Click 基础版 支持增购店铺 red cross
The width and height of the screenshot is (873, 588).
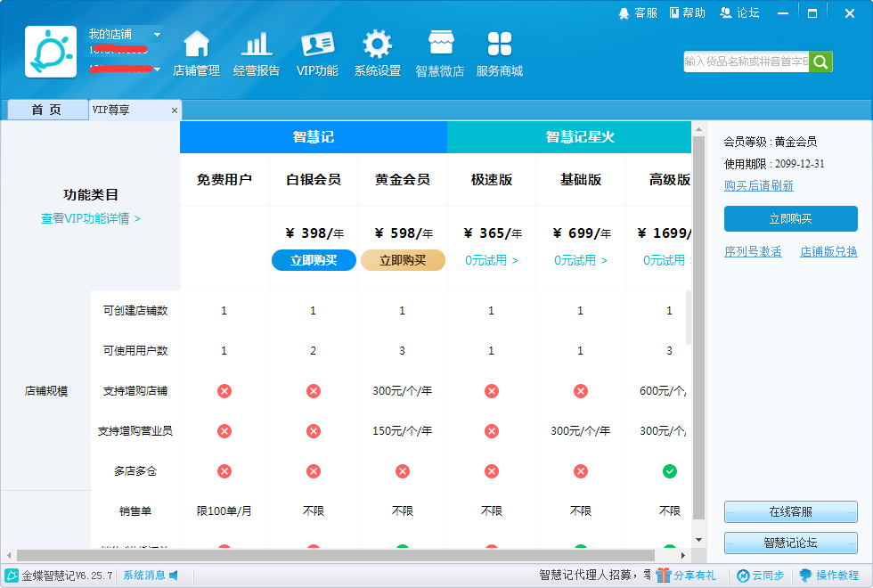[581, 391]
